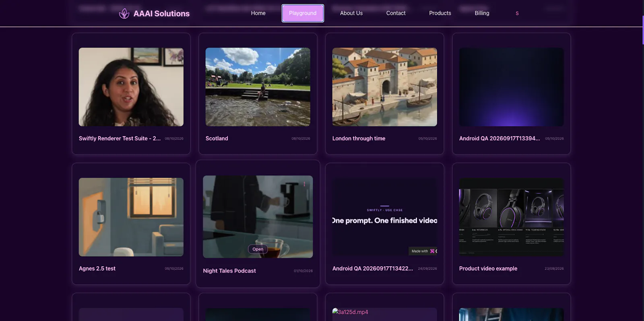Click the AAAI Solutions brand name link

coord(161,14)
